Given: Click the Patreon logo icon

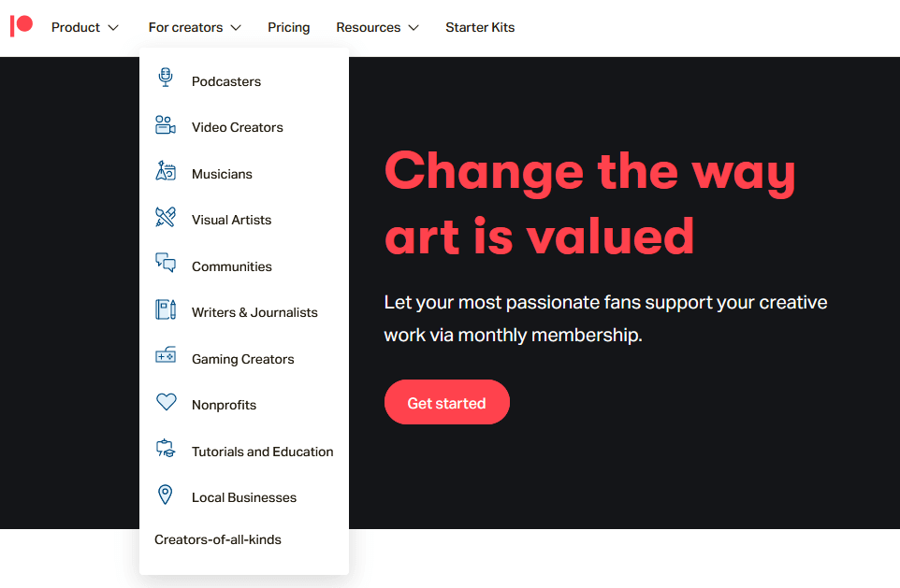Looking at the screenshot, I should (22, 26).
